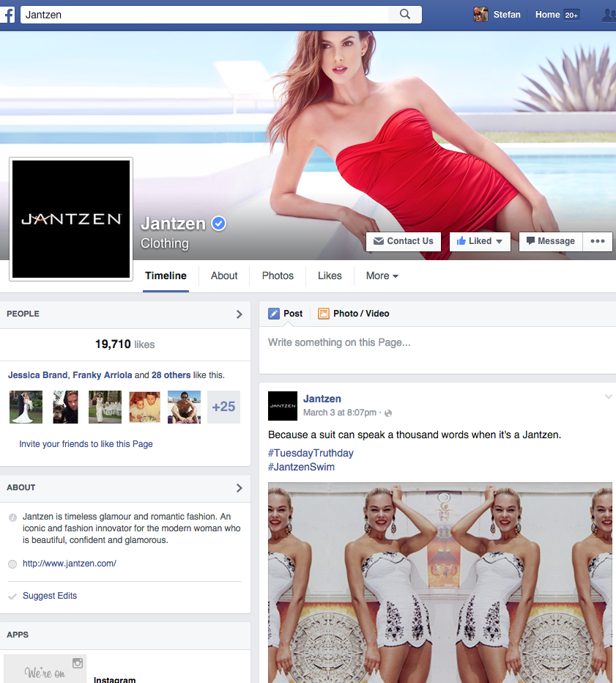Open the wedding couple friend thumbnail
Screen dimensions: 616x683
[x=26, y=407]
